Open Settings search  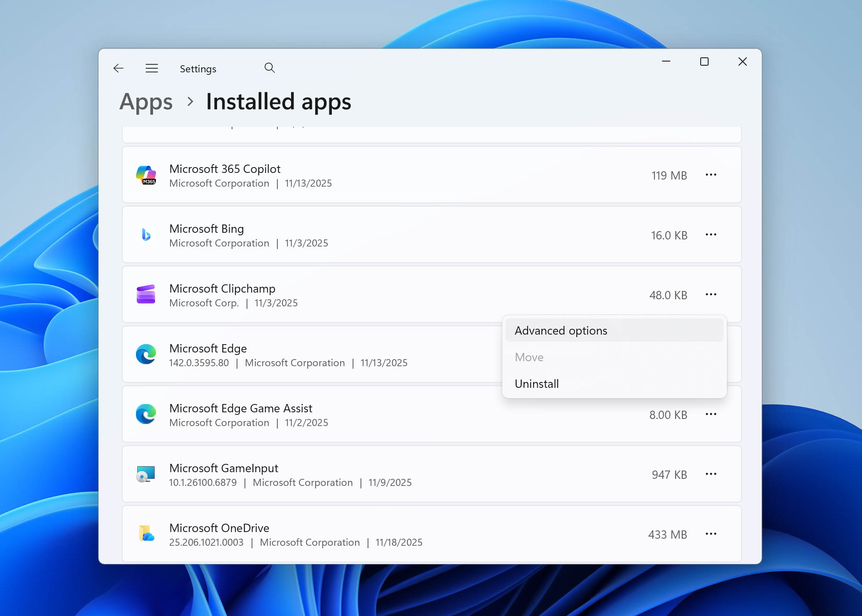(x=269, y=67)
